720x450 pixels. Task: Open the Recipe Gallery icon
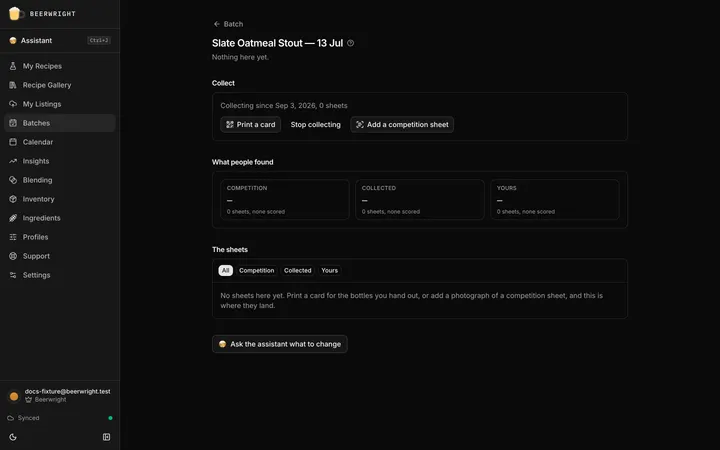pyautogui.click(x=13, y=85)
